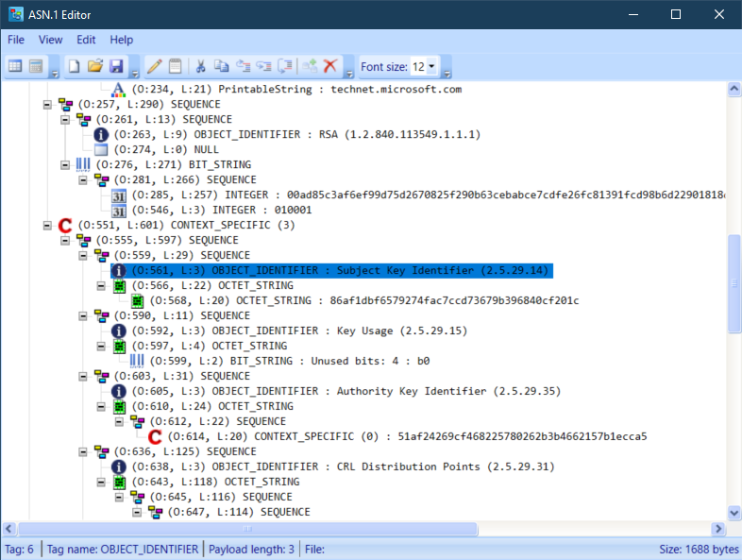Click the new node insert icon

(310, 66)
